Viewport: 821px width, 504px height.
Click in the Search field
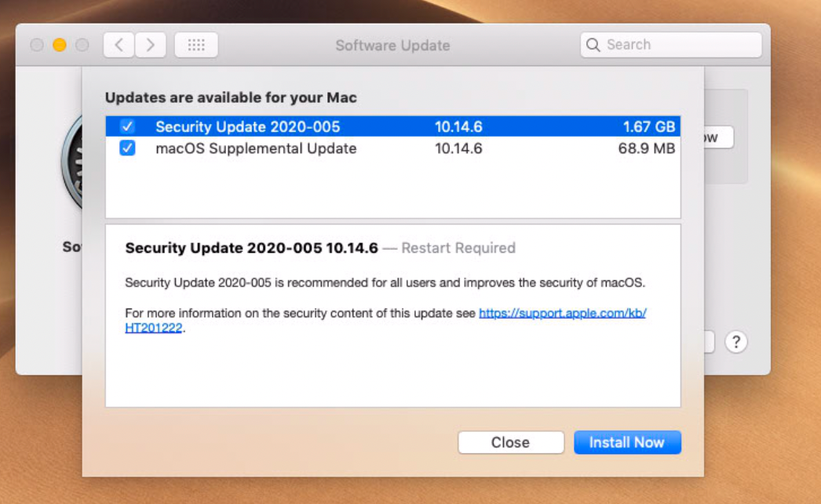pyautogui.click(x=671, y=45)
